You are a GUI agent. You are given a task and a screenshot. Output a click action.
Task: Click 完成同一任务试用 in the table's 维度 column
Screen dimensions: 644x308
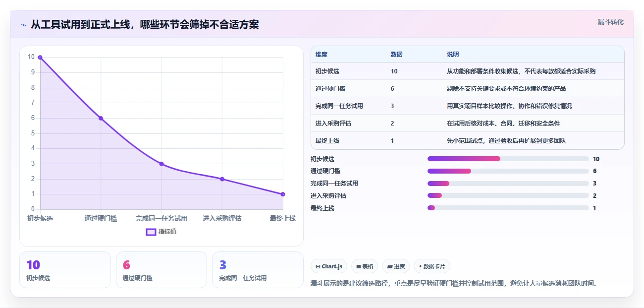pos(339,106)
